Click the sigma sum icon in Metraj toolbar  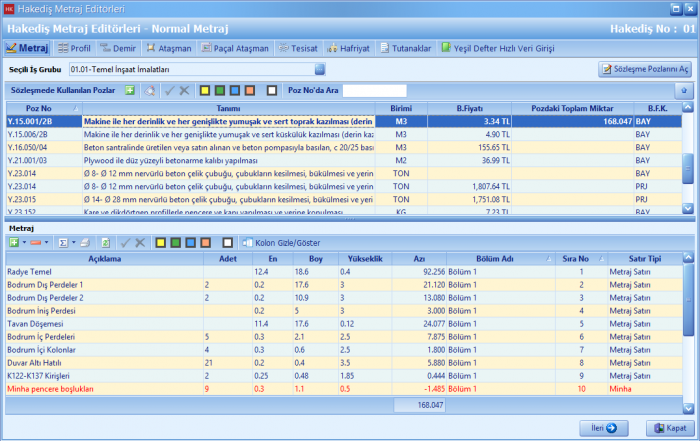[63, 242]
